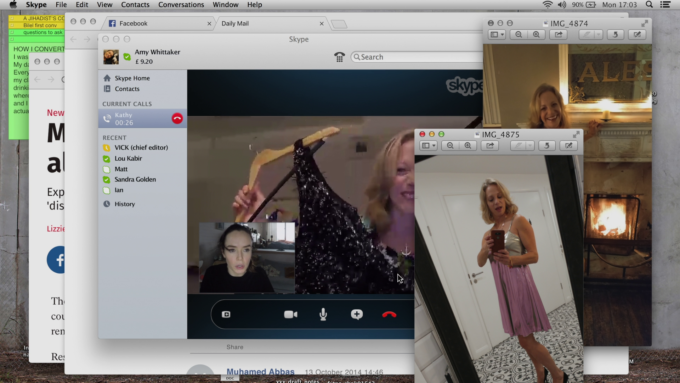Open the Conversations menu

pyautogui.click(x=181, y=5)
